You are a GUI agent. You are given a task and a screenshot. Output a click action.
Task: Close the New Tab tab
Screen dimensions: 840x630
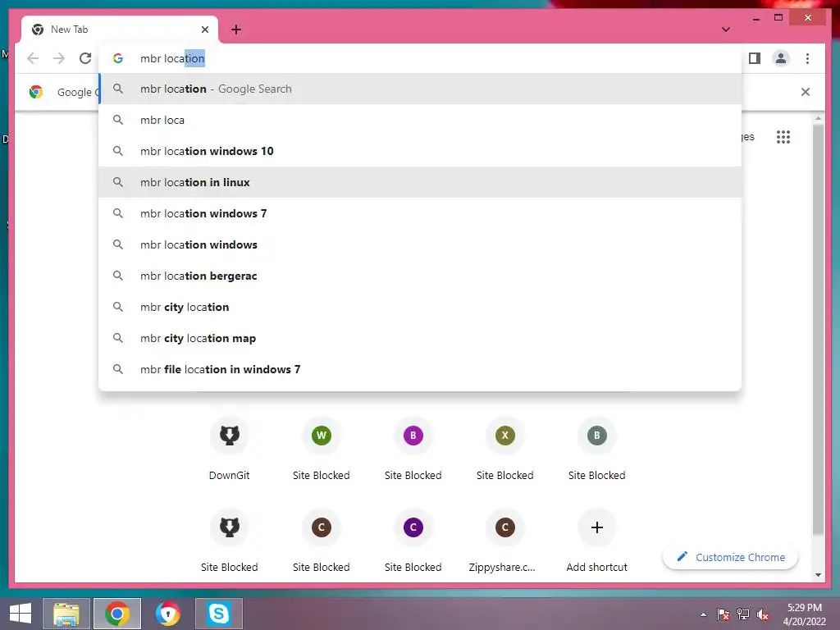pyautogui.click(x=204, y=30)
